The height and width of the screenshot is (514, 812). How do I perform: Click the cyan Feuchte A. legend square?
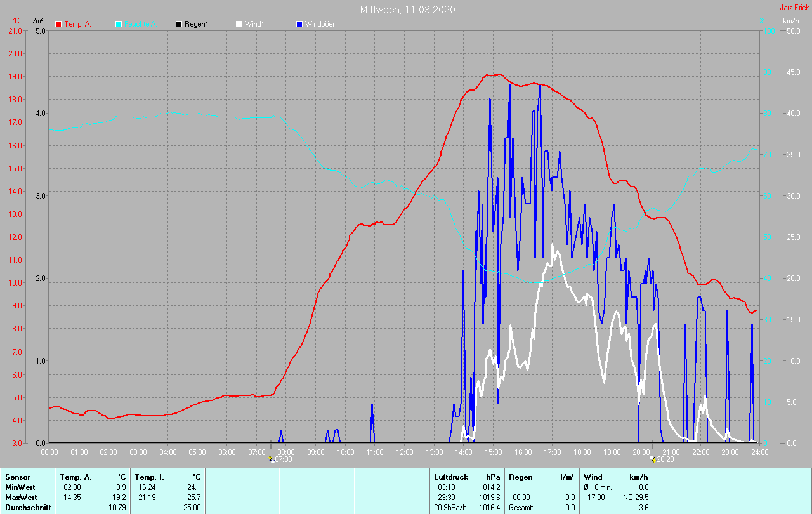tap(119, 24)
